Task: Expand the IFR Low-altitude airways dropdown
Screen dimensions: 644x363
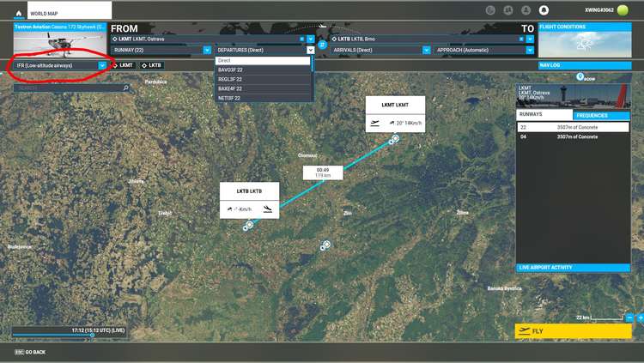Action: pos(102,65)
